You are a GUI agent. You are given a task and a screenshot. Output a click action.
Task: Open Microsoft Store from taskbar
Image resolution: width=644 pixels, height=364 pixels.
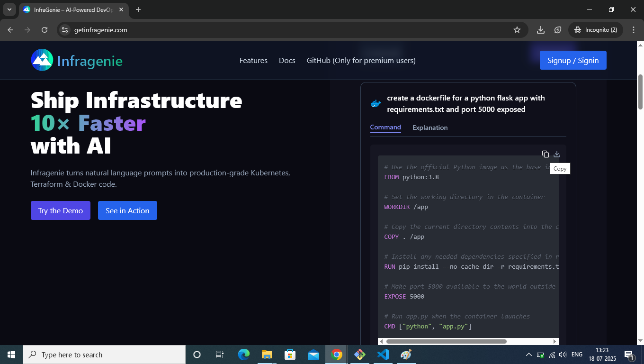point(290,355)
